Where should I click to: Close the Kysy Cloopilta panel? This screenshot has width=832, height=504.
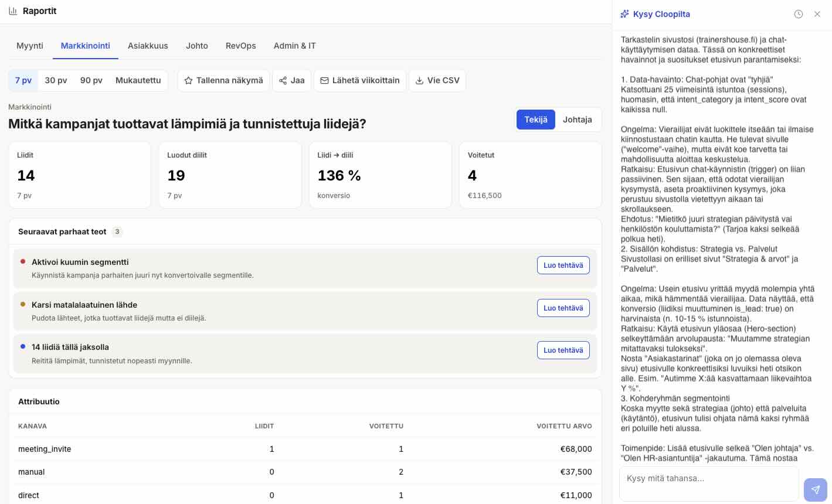[x=817, y=14]
